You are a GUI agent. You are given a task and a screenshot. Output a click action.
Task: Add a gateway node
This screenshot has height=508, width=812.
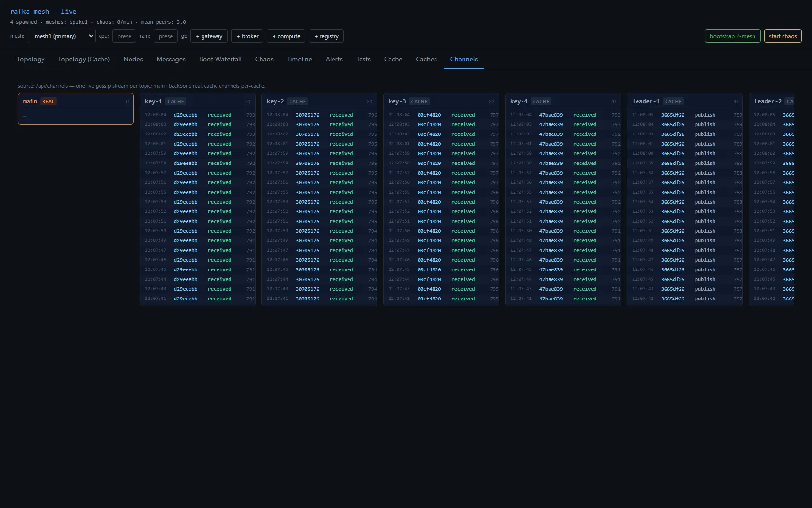coord(209,36)
